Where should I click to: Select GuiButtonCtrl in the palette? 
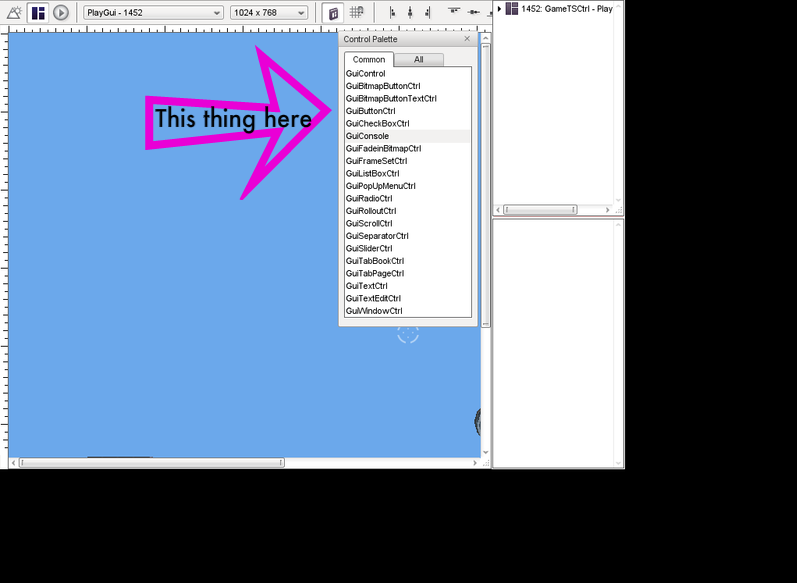371,111
